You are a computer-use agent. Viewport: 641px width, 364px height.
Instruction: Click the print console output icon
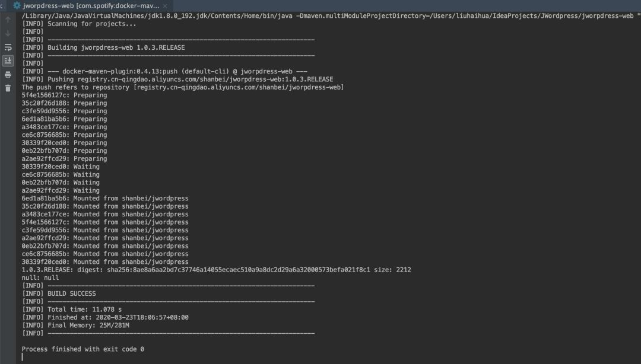[x=8, y=74]
